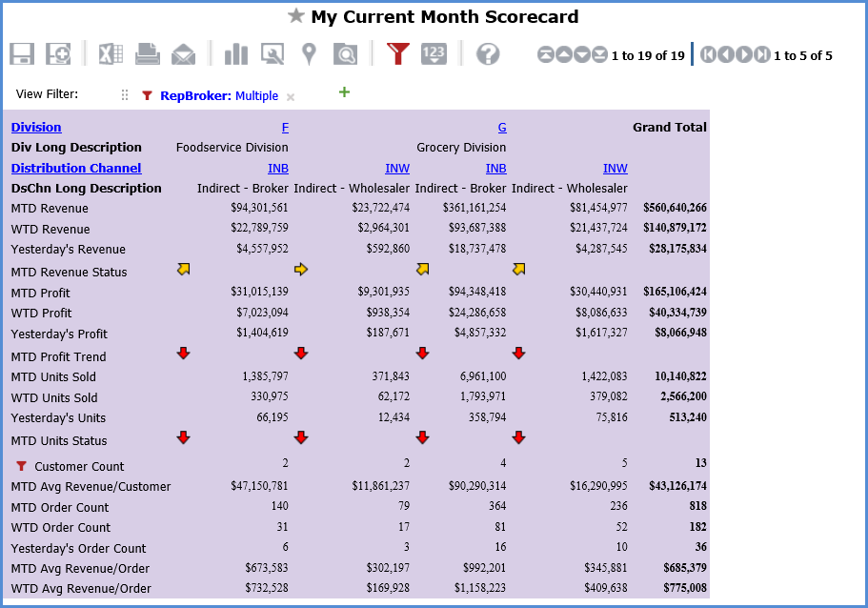868x608 pixels.
Task: Click the Customer Count filter funnel icon
Action: tap(21, 466)
